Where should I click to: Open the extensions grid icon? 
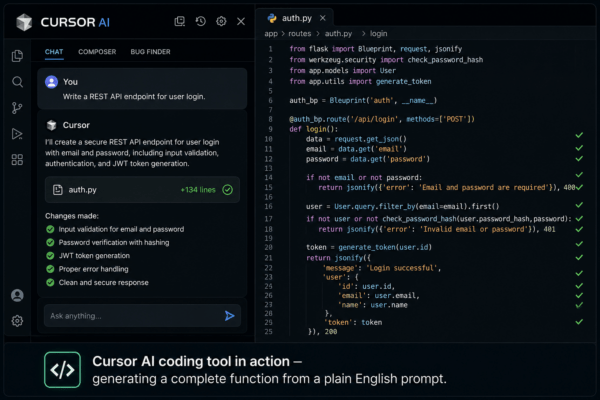coord(17,160)
